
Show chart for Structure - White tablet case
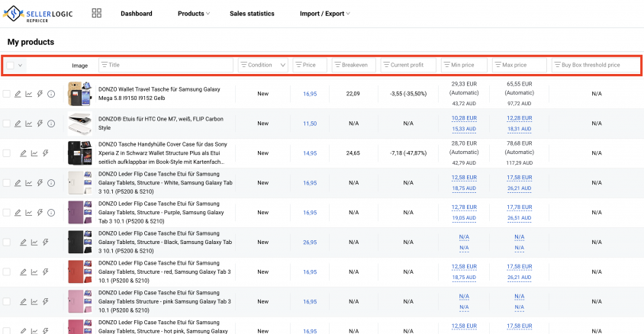pyautogui.click(x=29, y=183)
